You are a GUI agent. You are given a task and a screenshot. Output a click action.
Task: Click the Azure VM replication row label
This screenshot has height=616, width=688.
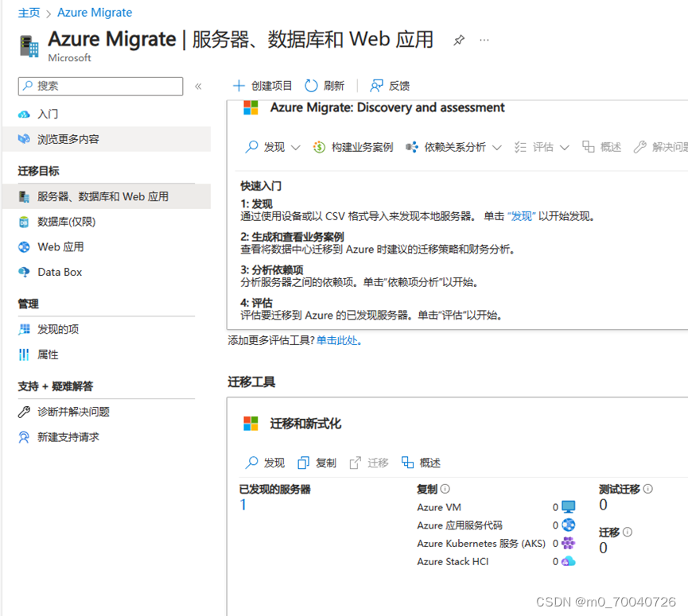coord(439,507)
